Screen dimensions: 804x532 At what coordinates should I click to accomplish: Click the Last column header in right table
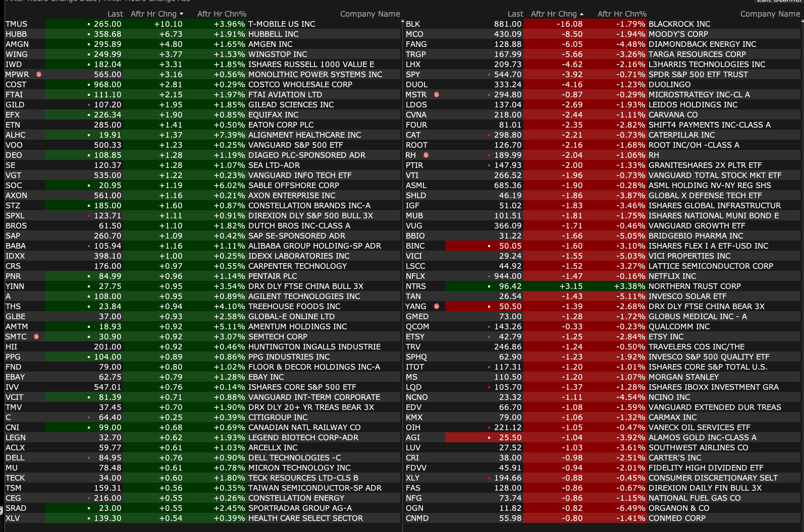click(515, 14)
